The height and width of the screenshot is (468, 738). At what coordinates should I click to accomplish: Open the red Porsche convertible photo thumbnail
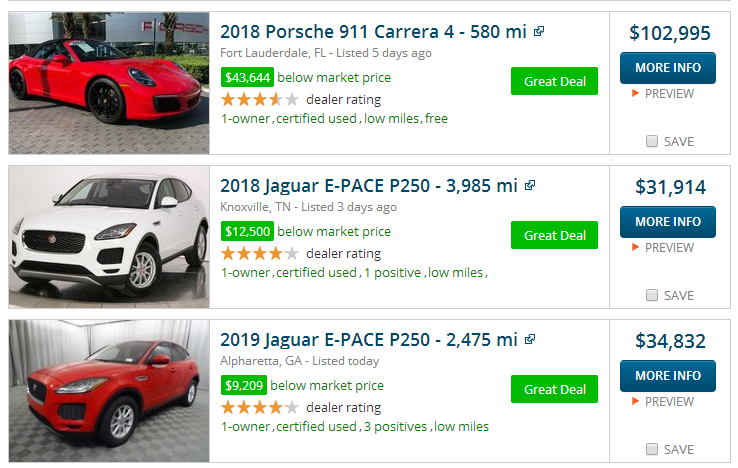pos(109,83)
